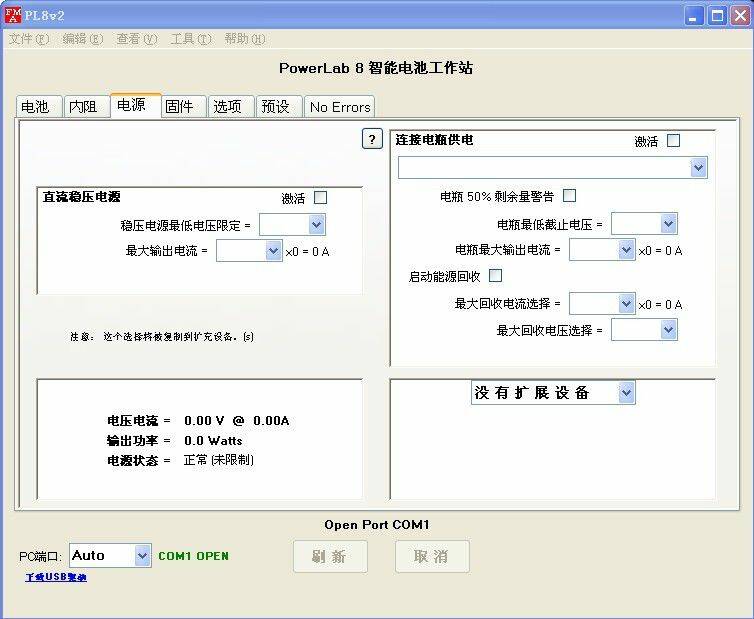Screen dimensions: 754x619
Task: Open 文件(F) menu
Action: click(29, 39)
